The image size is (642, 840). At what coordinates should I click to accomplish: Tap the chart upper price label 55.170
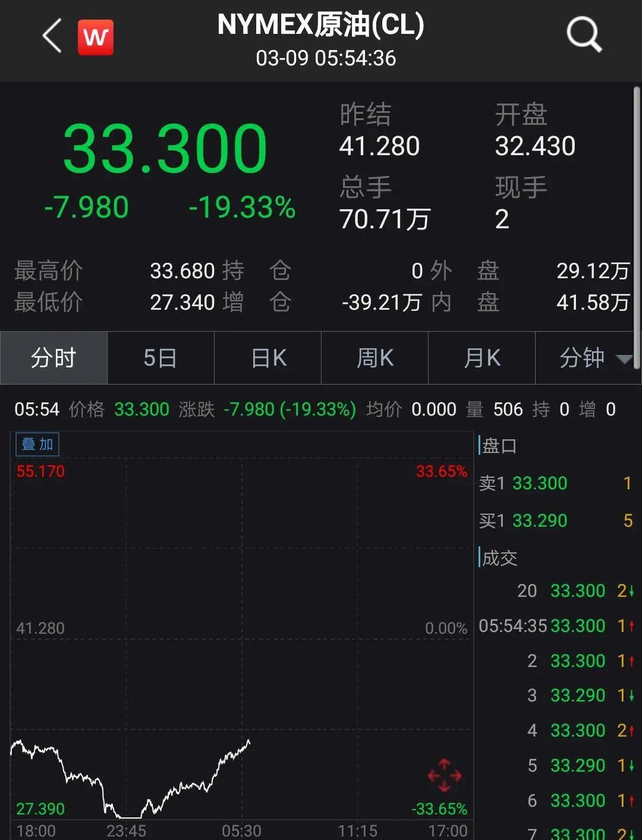(x=40, y=471)
